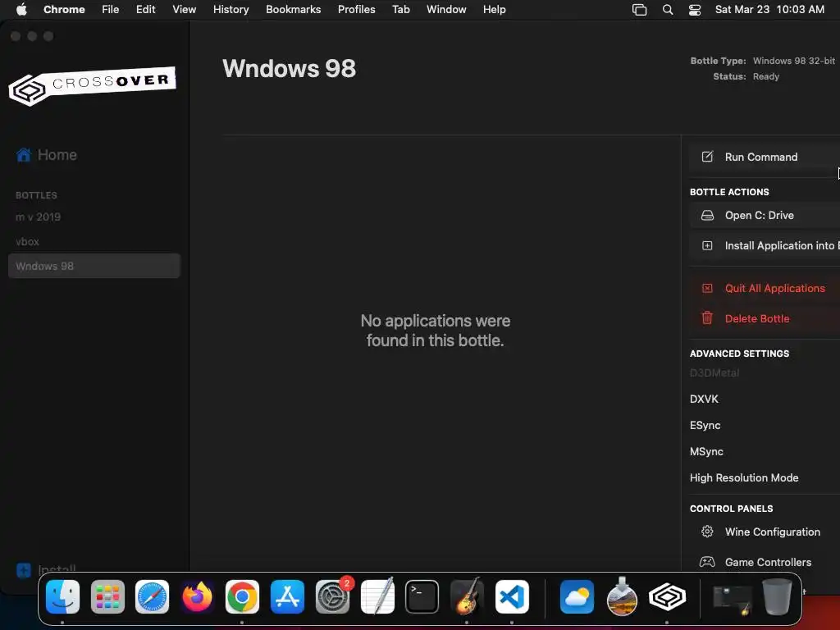Screen dimensions: 840x630
Task: Click Delete Bottle
Action: 765,319
